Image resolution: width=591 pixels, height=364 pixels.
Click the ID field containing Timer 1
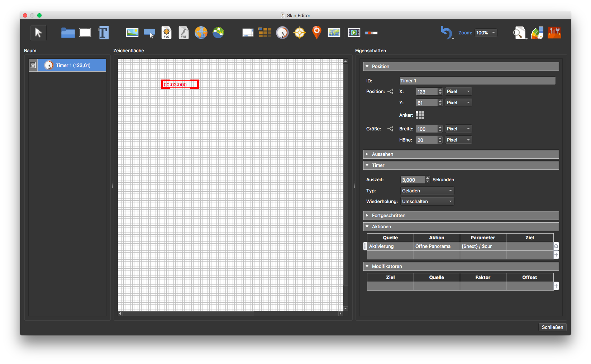click(x=477, y=81)
